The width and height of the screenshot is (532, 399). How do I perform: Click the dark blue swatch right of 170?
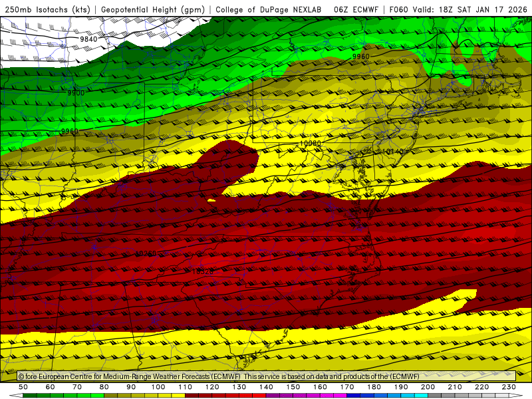pos(354,396)
